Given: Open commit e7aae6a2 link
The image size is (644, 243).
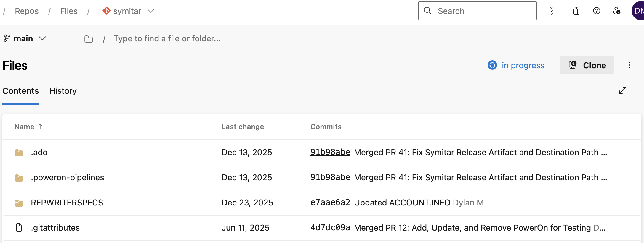Looking at the screenshot, I should coord(330,203).
